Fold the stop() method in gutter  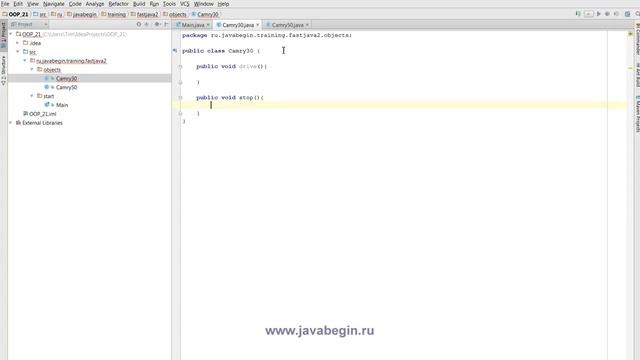(x=180, y=98)
